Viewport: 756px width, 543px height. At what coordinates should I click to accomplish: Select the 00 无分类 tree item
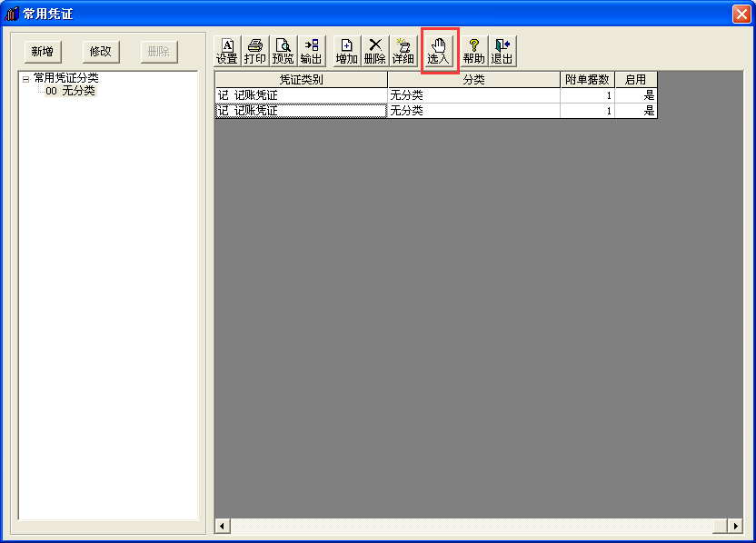tap(70, 91)
